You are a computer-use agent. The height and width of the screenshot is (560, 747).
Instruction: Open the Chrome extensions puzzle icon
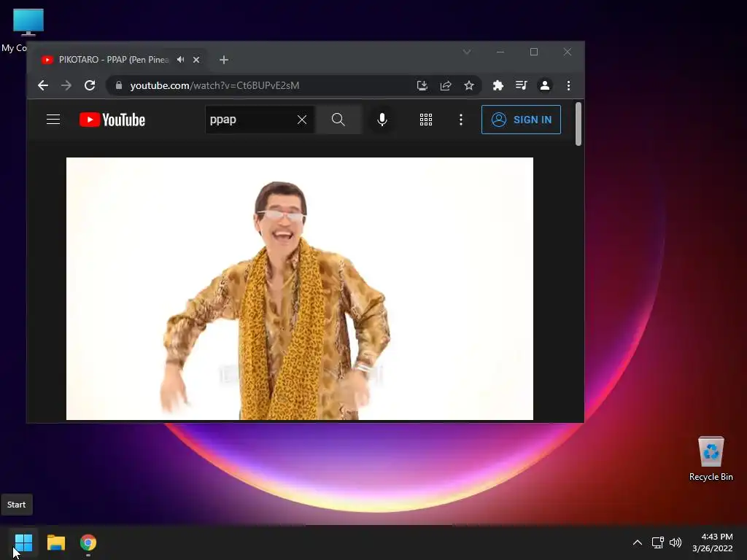pyautogui.click(x=498, y=85)
